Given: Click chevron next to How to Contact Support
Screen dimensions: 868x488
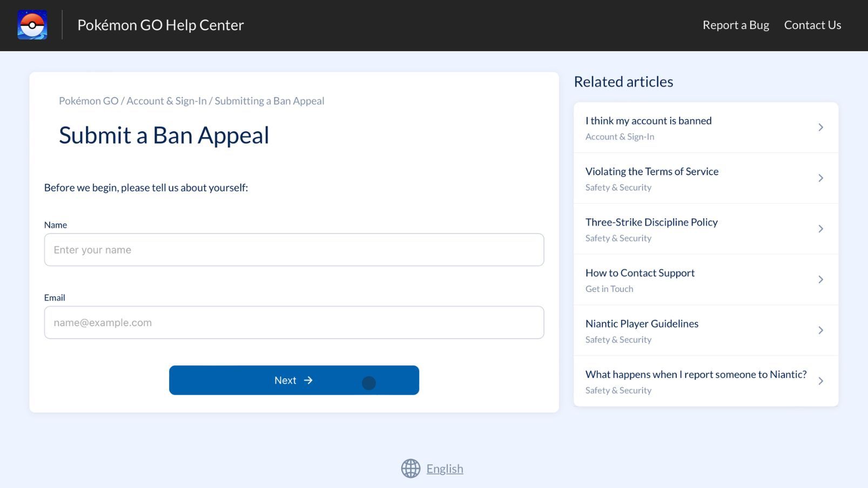Looking at the screenshot, I should [820, 280].
